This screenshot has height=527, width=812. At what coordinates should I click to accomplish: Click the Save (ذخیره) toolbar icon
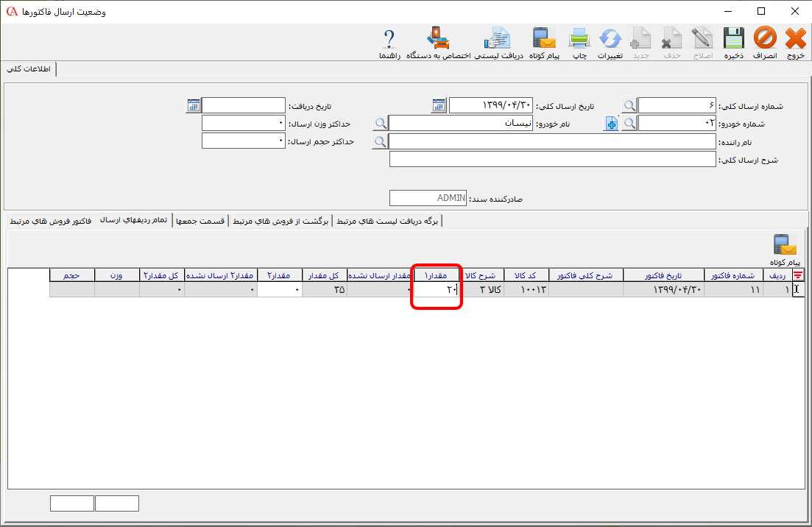tap(732, 43)
